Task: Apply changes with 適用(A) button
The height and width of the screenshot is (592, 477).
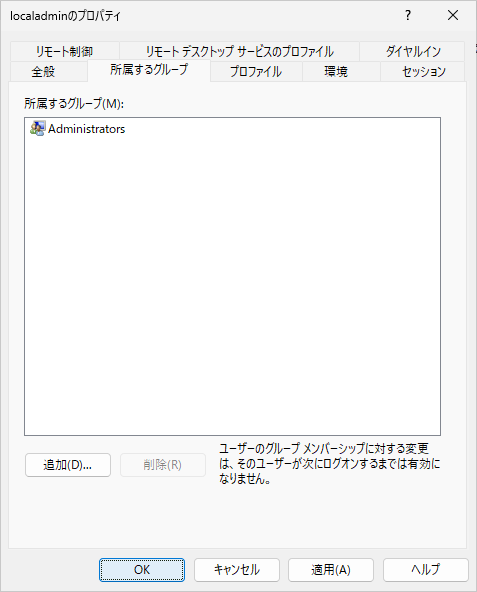Action: point(331,570)
